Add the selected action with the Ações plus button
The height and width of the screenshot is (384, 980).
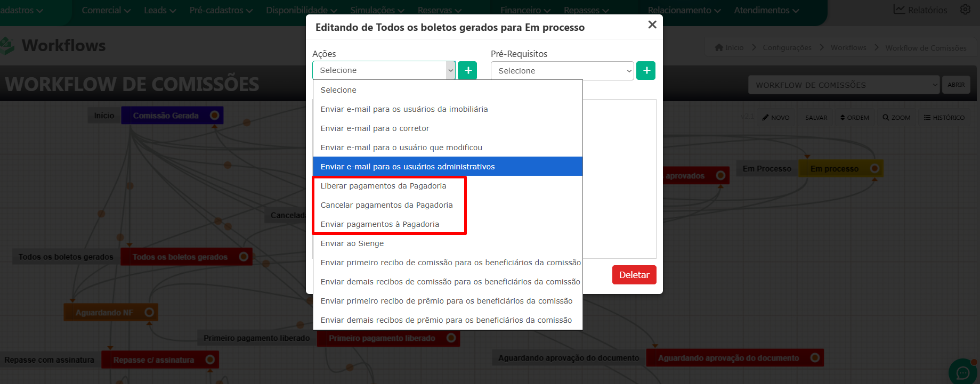point(467,70)
